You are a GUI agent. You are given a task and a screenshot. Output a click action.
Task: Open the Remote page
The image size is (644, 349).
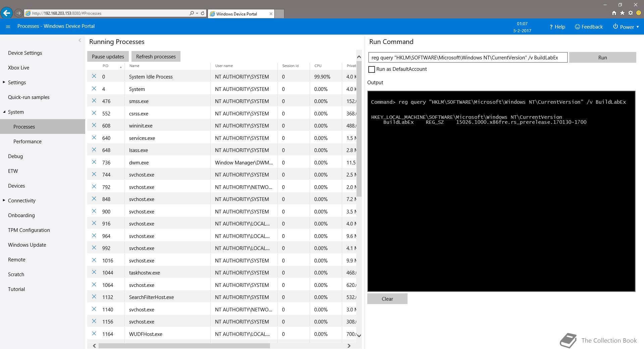click(x=17, y=260)
